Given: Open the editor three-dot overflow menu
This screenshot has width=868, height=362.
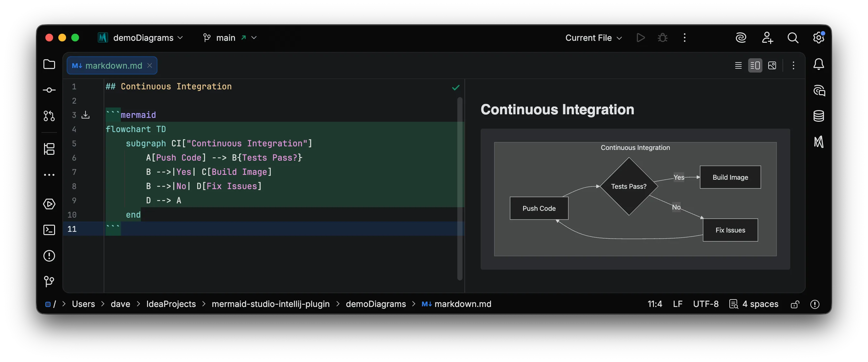Looking at the screenshot, I should click(794, 65).
